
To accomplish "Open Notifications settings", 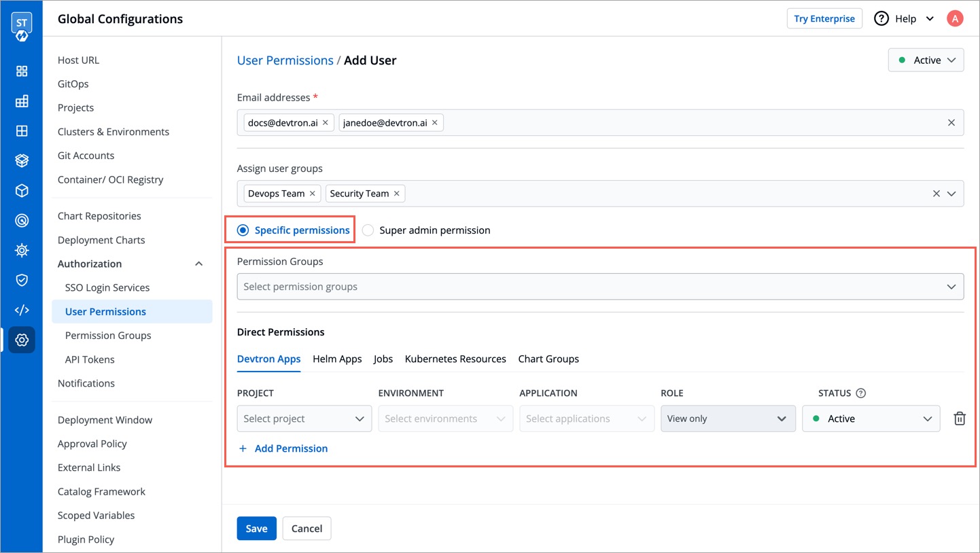I will (x=86, y=383).
